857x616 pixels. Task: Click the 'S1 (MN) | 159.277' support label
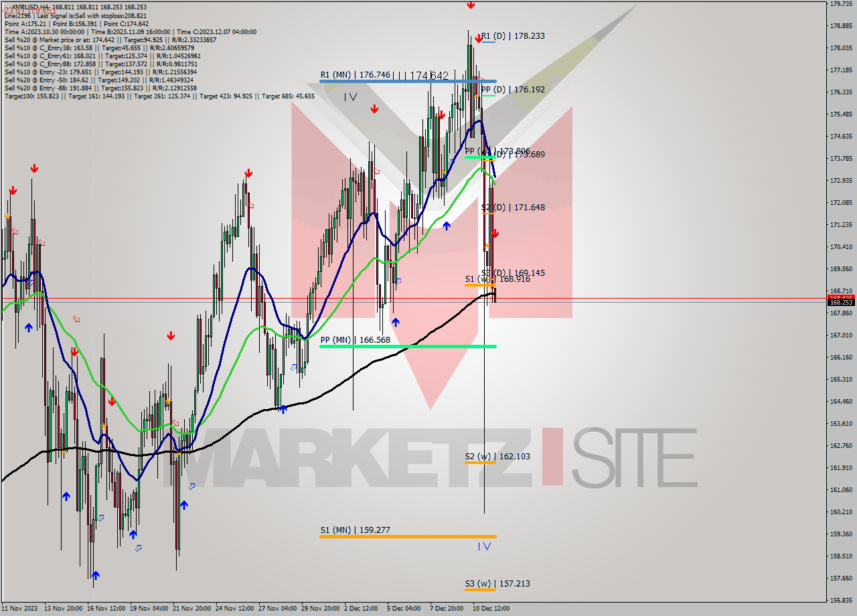coord(355,530)
